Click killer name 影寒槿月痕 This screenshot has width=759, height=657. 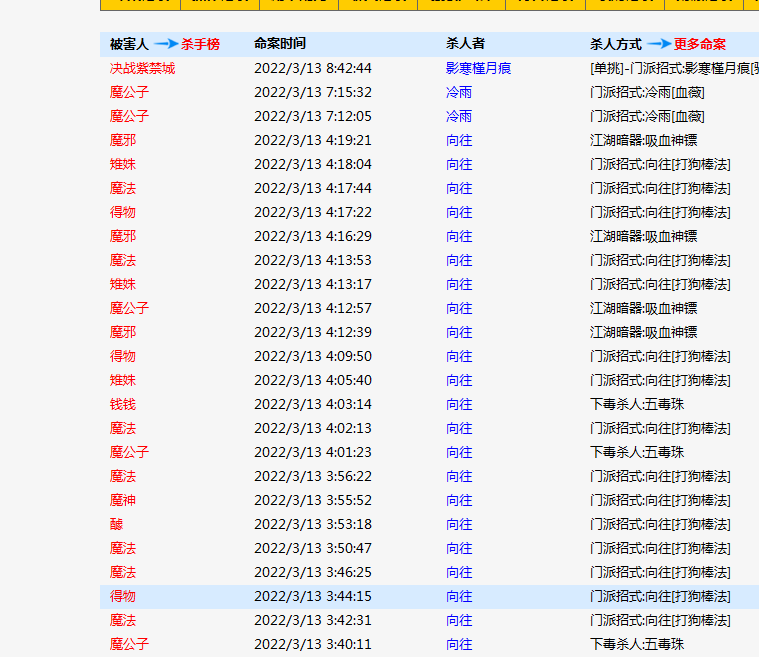tap(478, 68)
